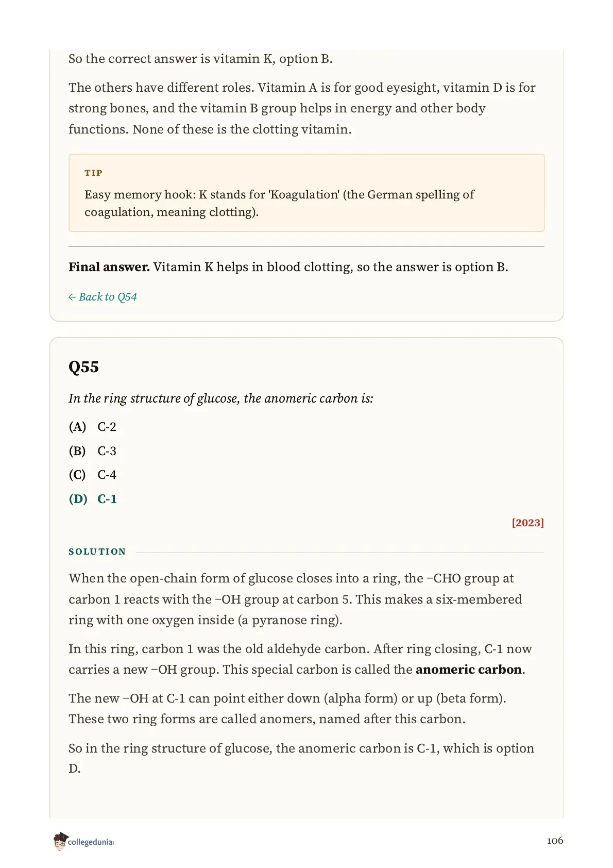
Task: Follow the 'Back to Q54' link
Action: (x=103, y=297)
